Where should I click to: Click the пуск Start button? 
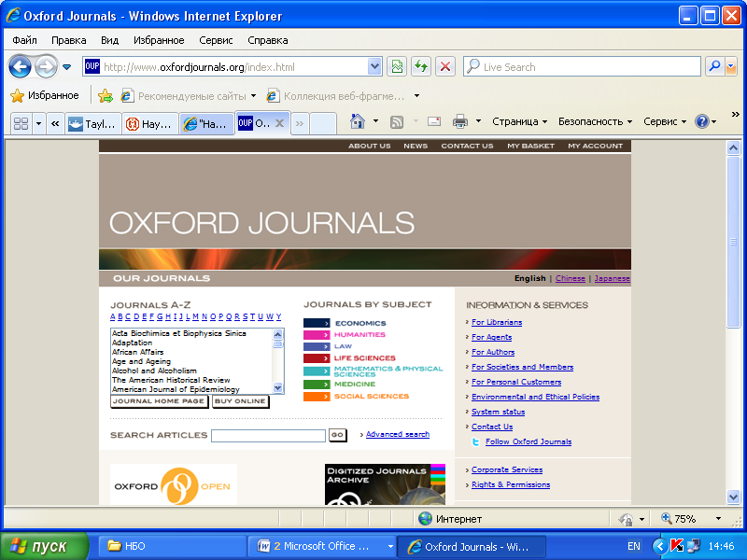coord(44,546)
